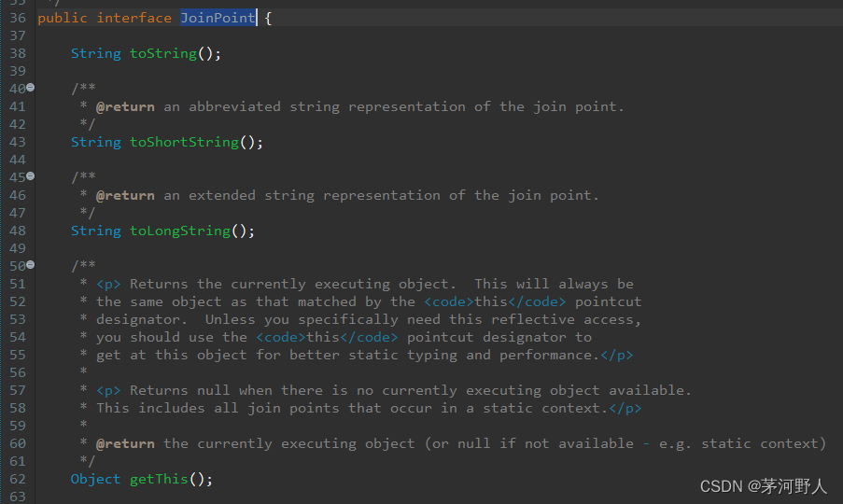The height and width of the screenshot is (504, 843).
Task: Click the words 'abbreviated string representation' on line 41
Action: pyautogui.click(x=327, y=106)
